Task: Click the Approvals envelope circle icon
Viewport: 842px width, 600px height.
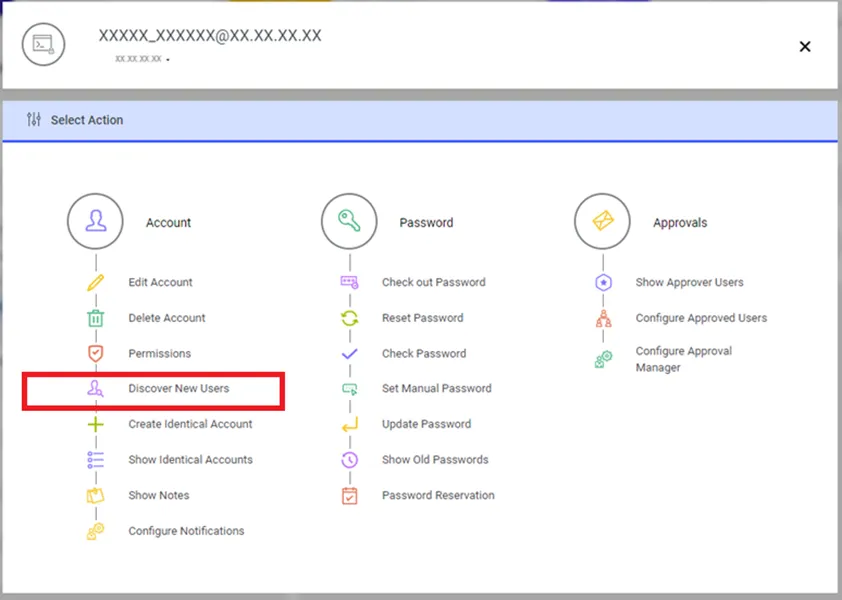Action: [x=603, y=221]
